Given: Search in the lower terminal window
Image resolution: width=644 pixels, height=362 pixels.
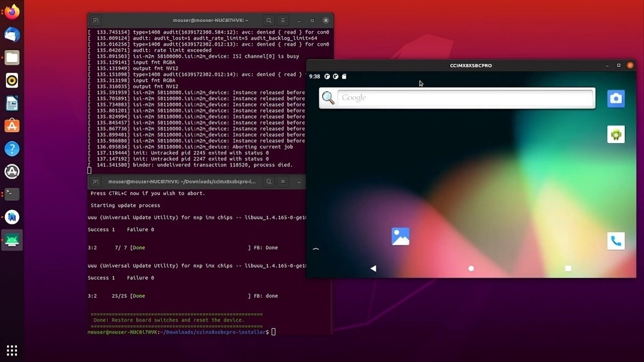Looking at the screenshot, I should click(268, 182).
